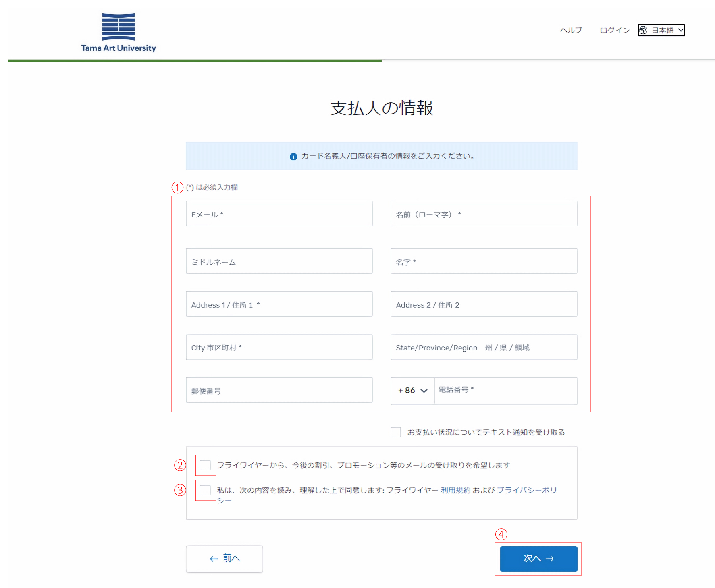Image resolution: width=715 pixels, height=588 pixels.
Task: Open the 利用規約 terms link
Action: pos(455,490)
